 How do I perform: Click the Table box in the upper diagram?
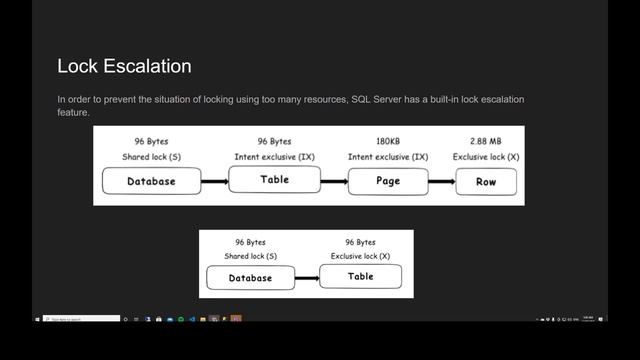(x=275, y=179)
